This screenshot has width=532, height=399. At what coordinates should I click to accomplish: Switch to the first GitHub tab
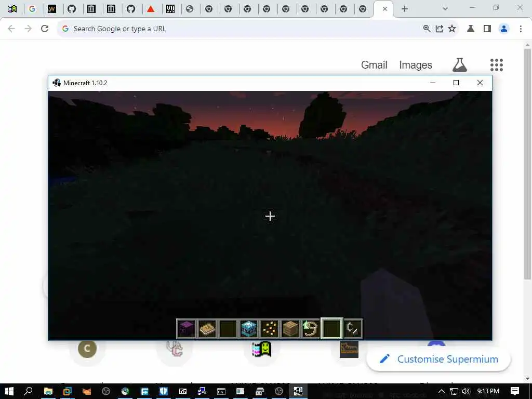point(72,9)
